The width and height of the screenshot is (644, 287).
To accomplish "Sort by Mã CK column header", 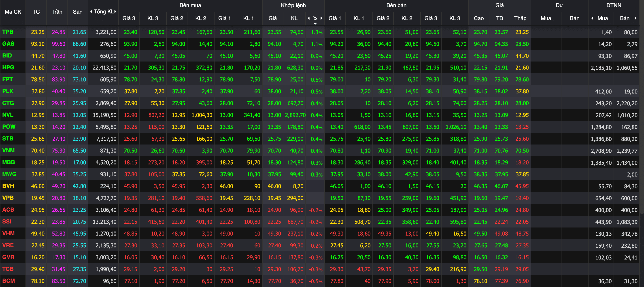I will click(x=13, y=12).
